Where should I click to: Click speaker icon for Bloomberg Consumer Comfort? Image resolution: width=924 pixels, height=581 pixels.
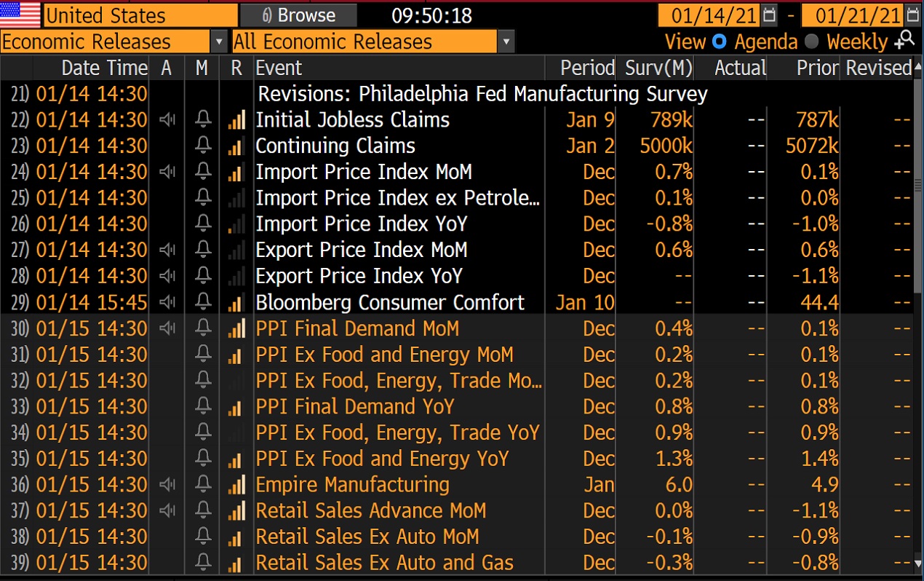tap(167, 303)
